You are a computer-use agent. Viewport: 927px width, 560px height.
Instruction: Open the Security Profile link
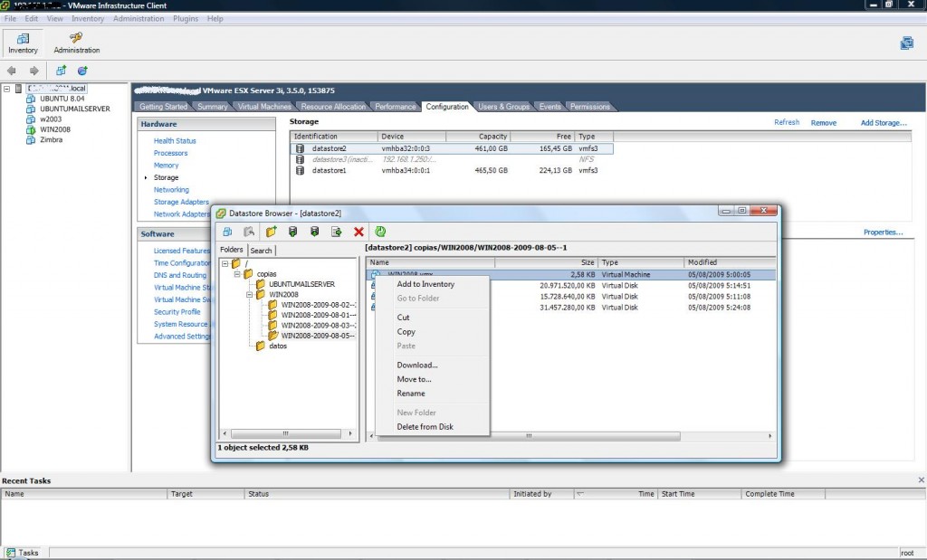coord(177,312)
